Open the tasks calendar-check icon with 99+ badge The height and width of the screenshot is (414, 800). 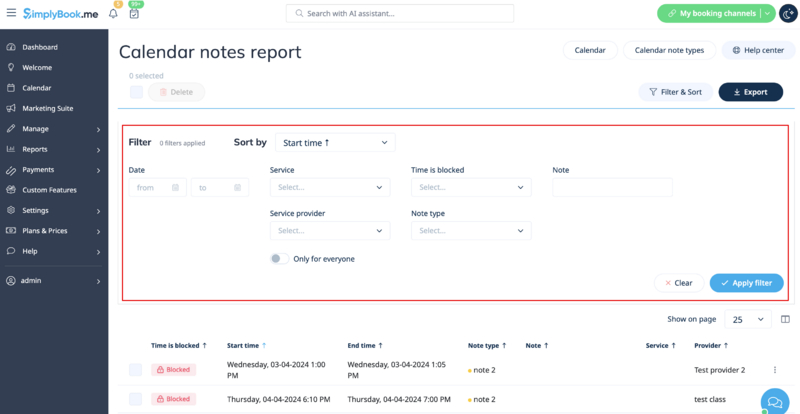click(134, 13)
